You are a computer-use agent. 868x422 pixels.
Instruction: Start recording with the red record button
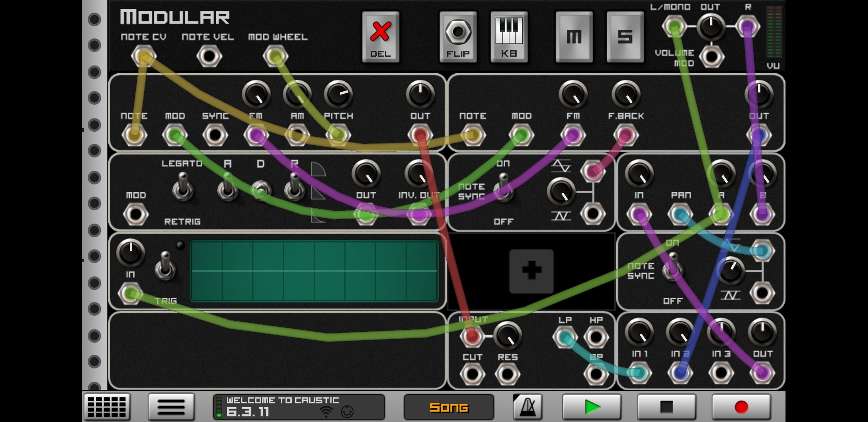point(741,407)
